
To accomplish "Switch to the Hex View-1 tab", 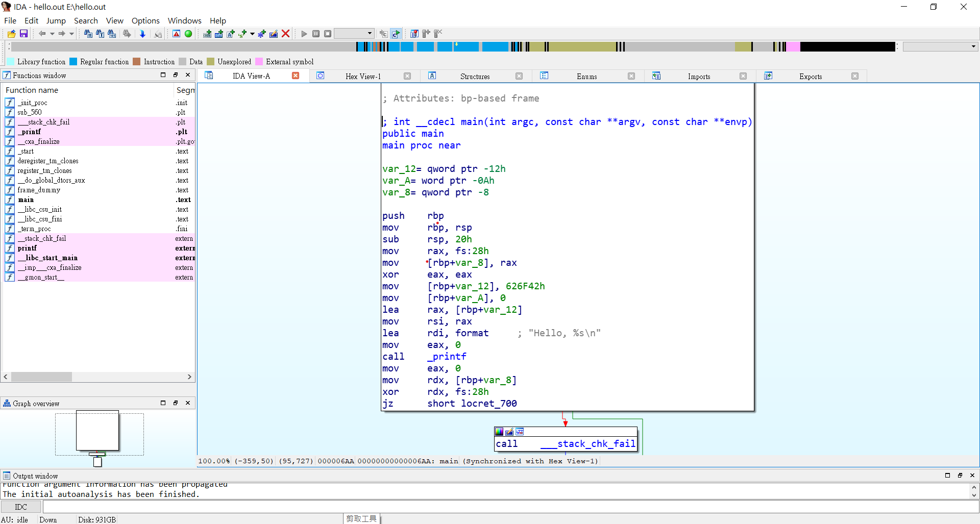I will tap(363, 77).
